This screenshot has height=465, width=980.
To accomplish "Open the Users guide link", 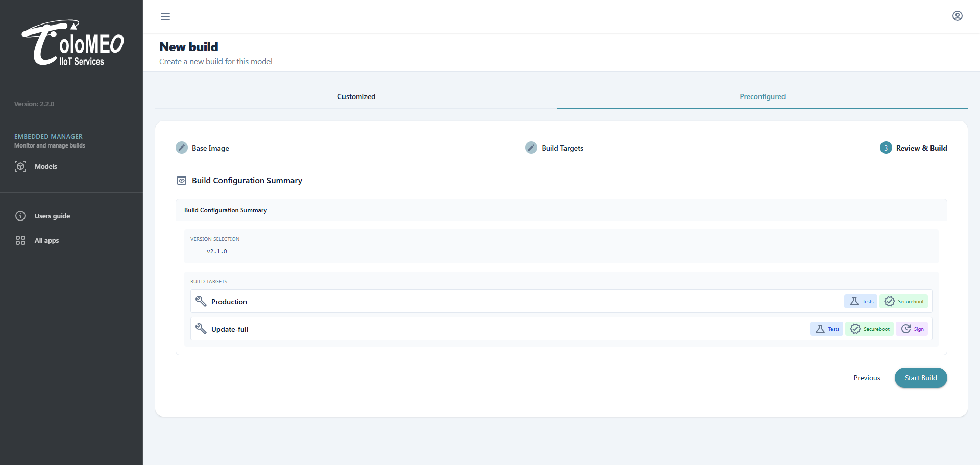I will pyautogui.click(x=52, y=216).
